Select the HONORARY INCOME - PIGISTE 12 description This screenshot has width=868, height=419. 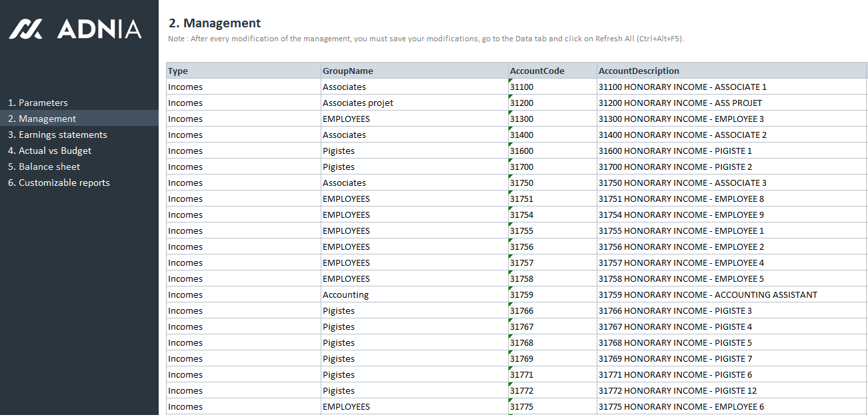(677, 390)
